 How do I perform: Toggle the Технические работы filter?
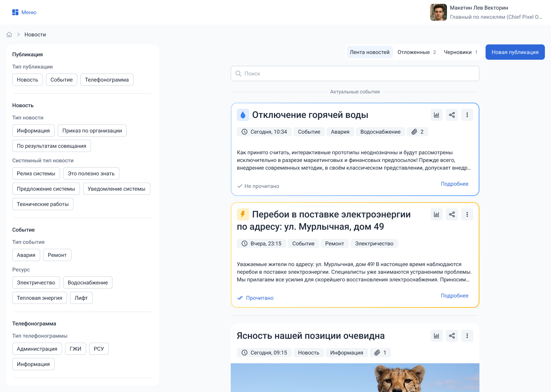pyautogui.click(x=43, y=204)
